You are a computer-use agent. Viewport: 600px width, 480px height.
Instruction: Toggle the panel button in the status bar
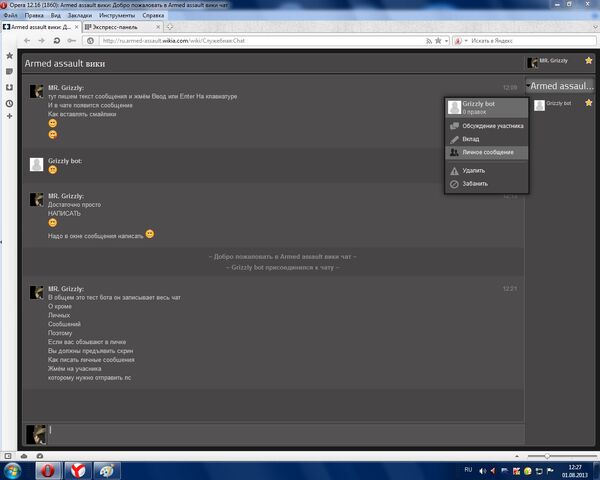tap(8, 456)
